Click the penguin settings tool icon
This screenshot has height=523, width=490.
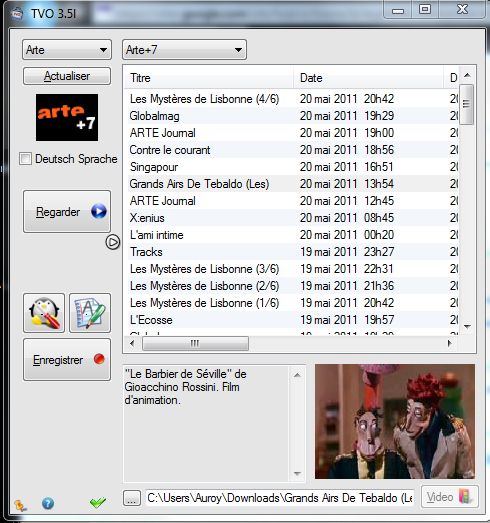coord(44,313)
